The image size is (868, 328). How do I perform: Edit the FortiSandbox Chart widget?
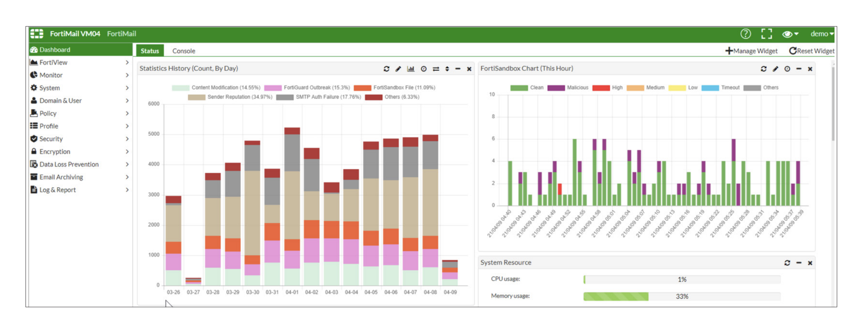(x=775, y=69)
